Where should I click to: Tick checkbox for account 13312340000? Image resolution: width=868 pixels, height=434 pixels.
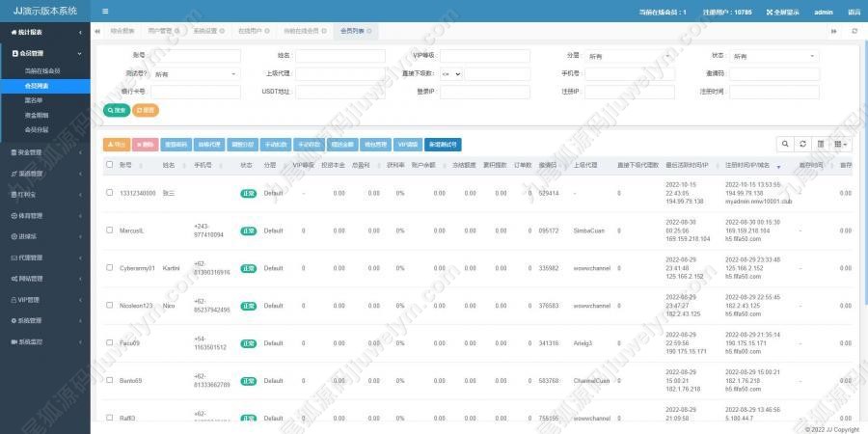(x=110, y=193)
